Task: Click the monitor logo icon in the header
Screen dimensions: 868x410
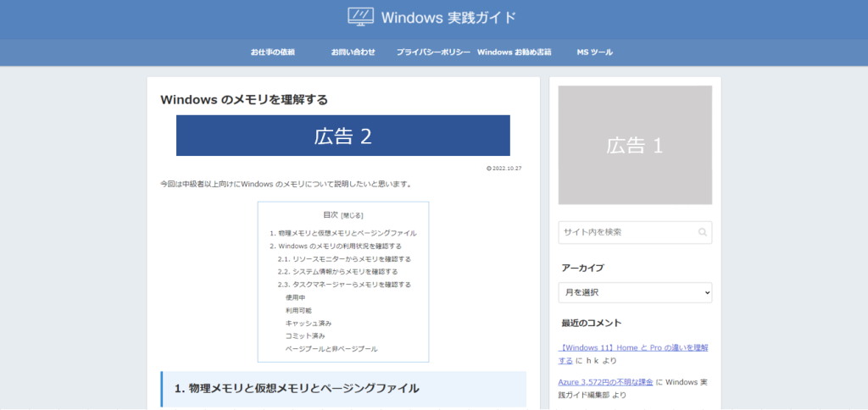Action: click(361, 17)
